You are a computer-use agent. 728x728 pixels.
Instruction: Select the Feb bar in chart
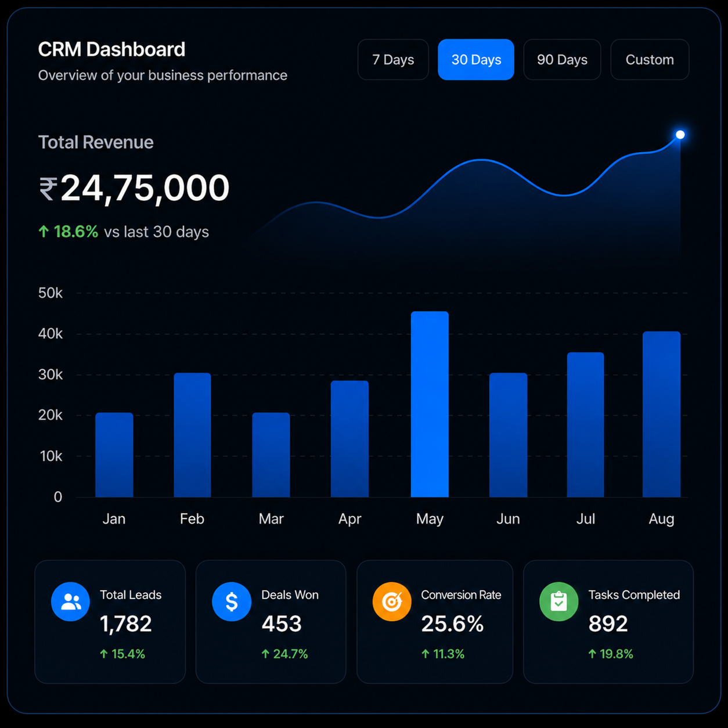pos(192,435)
